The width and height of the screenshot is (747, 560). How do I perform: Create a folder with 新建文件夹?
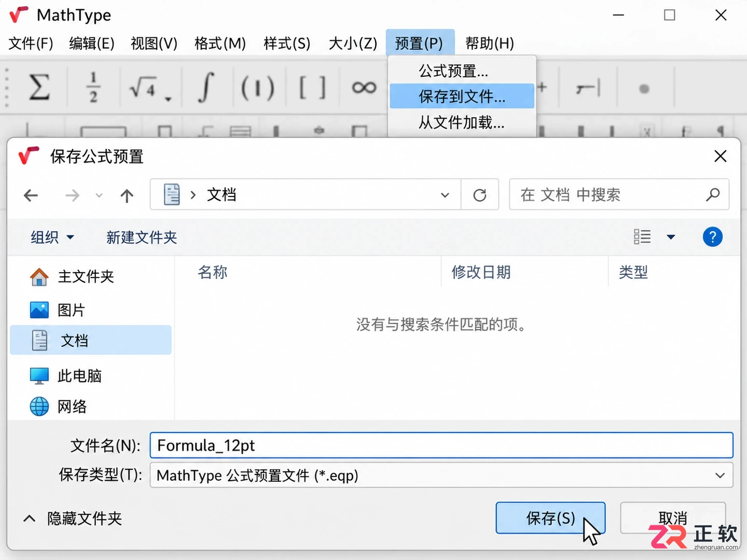coord(142,237)
